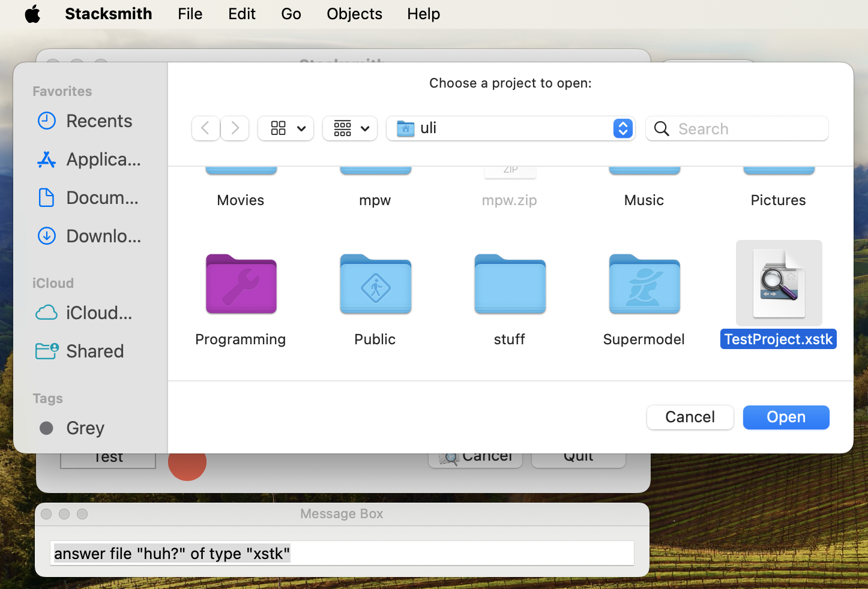This screenshot has height=589, width=868.
Task: Select the Supermodel folder icon
Action: pos(645,284)
